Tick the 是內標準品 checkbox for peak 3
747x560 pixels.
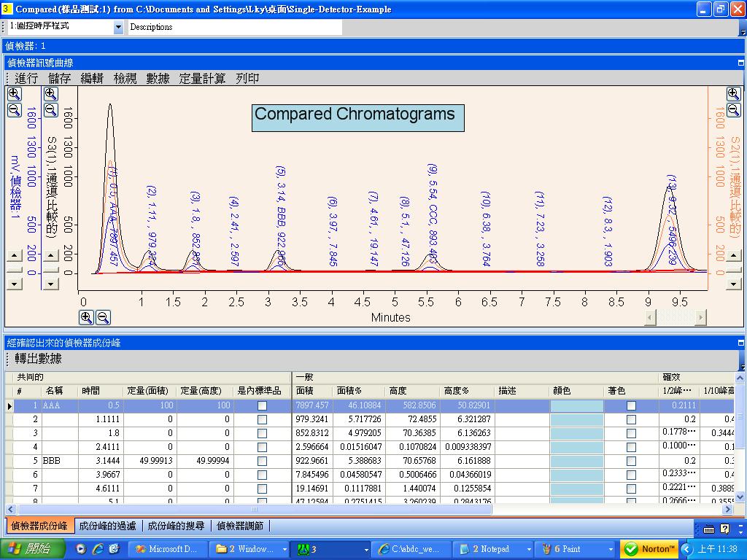[262, 433]
